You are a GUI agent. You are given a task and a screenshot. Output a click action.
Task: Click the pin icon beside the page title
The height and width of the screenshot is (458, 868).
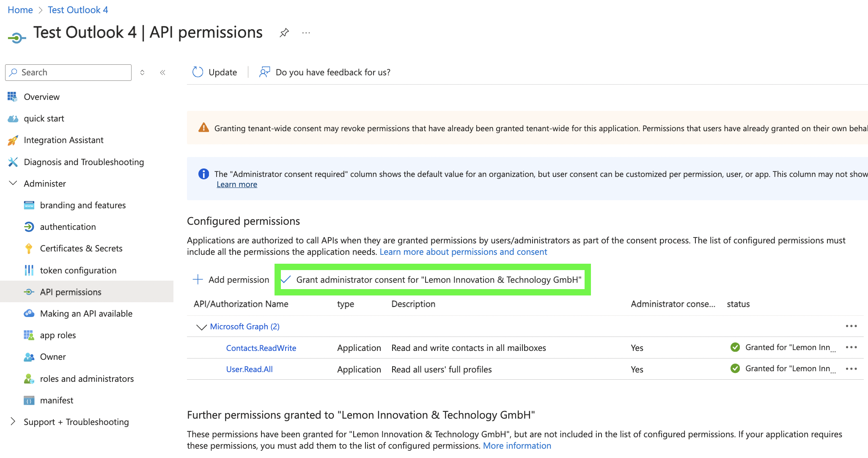[x=284, y=33]
